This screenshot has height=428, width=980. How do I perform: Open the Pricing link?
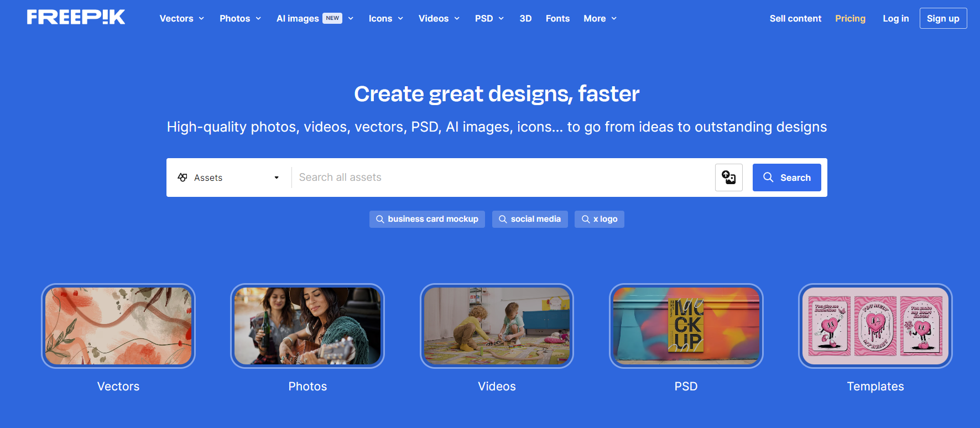(850, 18)
